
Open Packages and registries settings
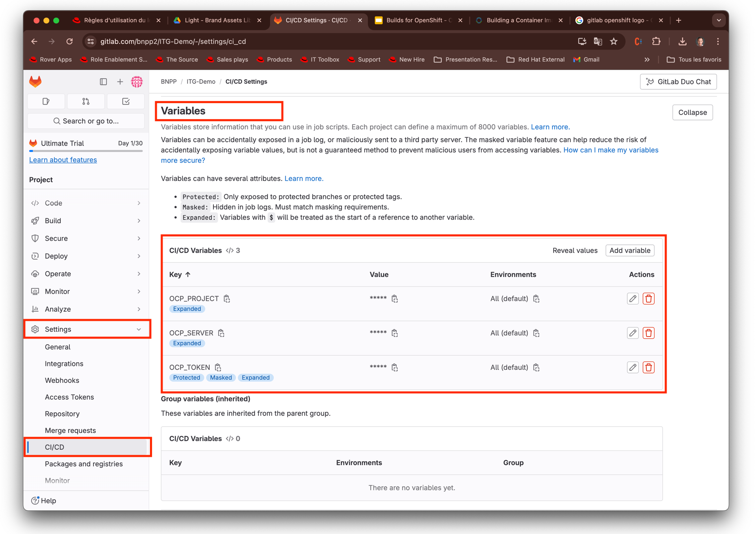pyautogui.click(x=84, y=464)
